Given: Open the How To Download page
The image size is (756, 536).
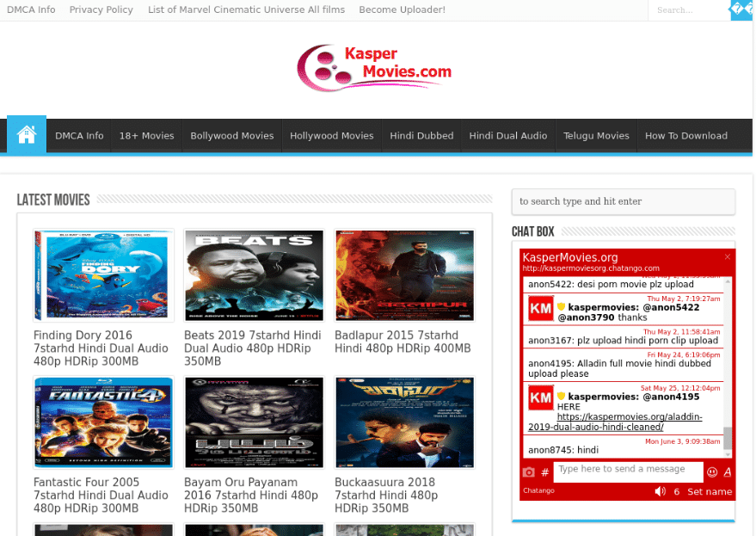Looking at the screenshot, I should pyautogui.click(x=686, y=136).
